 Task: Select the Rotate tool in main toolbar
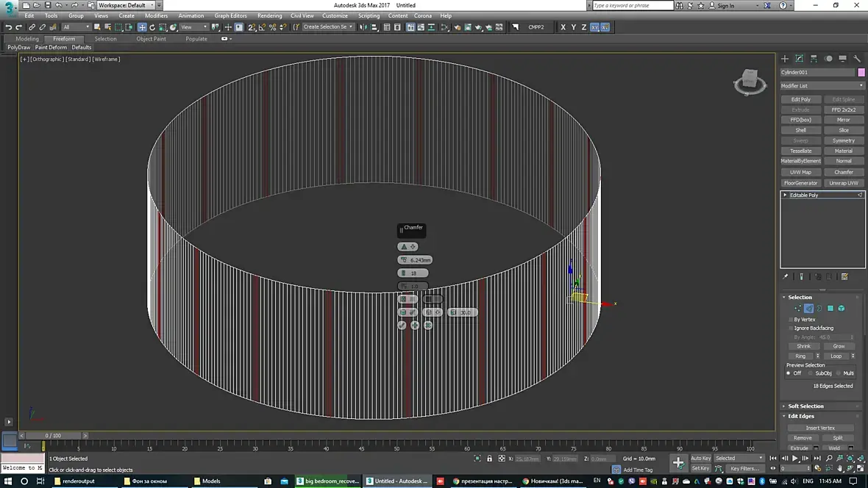coord(152,27)
